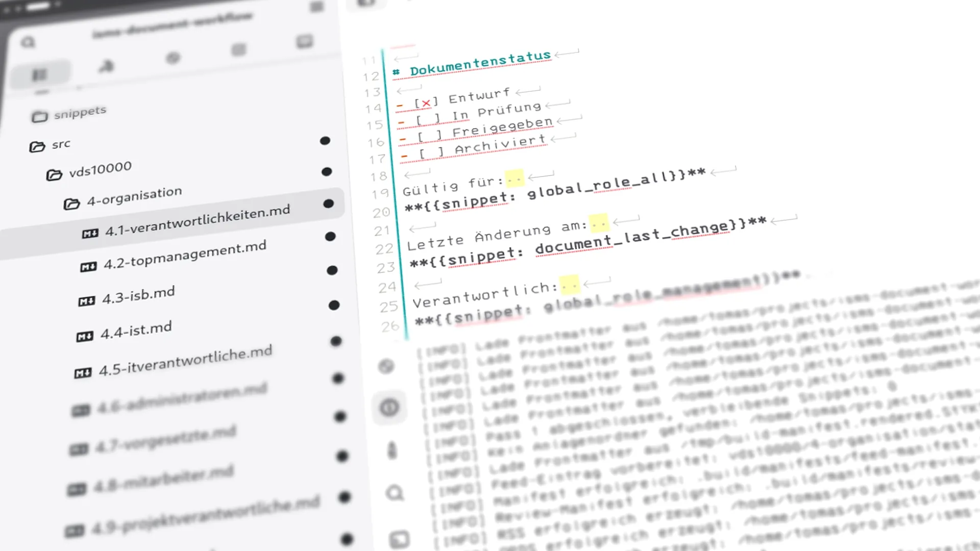This screenshot has height=551, width=980.
Task: Toggle the '[ ] Freigegeben' checkbox
Action: point(430,136)
